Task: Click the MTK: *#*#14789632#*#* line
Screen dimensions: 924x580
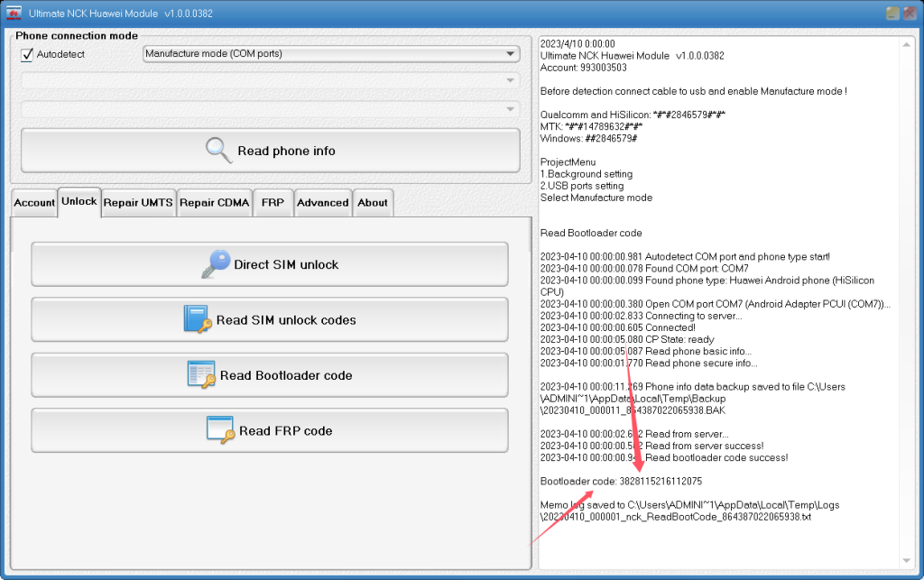Action: click(592, 126)
